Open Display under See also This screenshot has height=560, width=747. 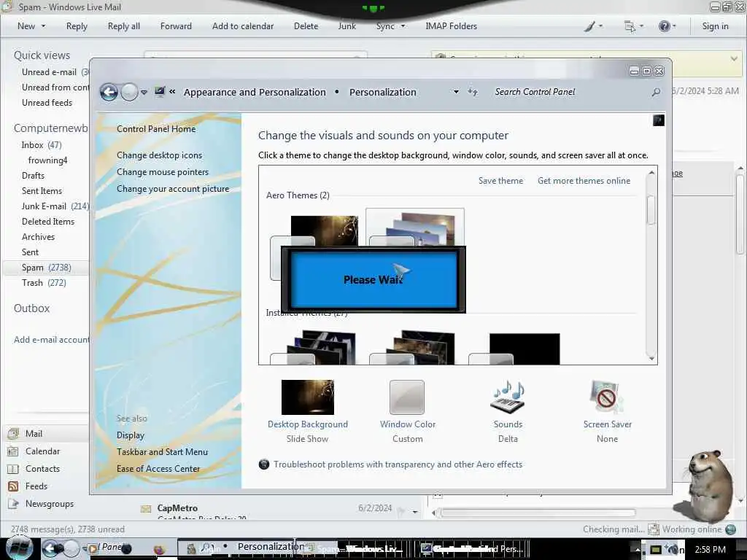[x=130, y=435]
